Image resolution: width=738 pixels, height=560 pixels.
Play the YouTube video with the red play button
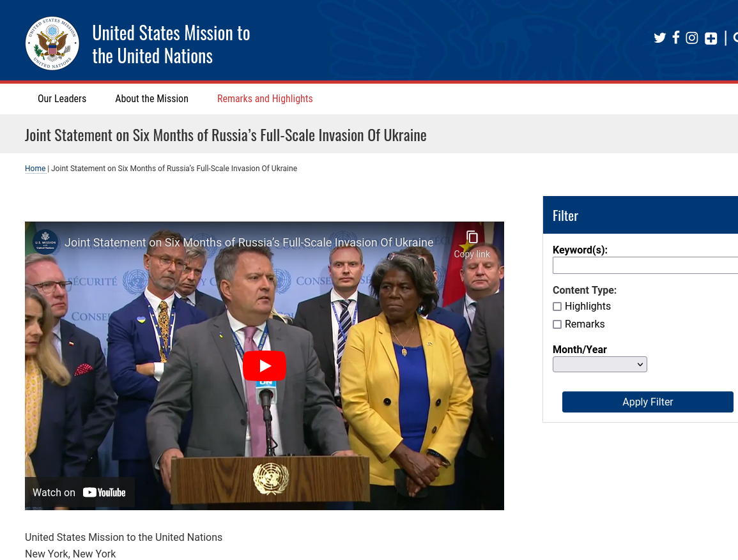(265, 366)
